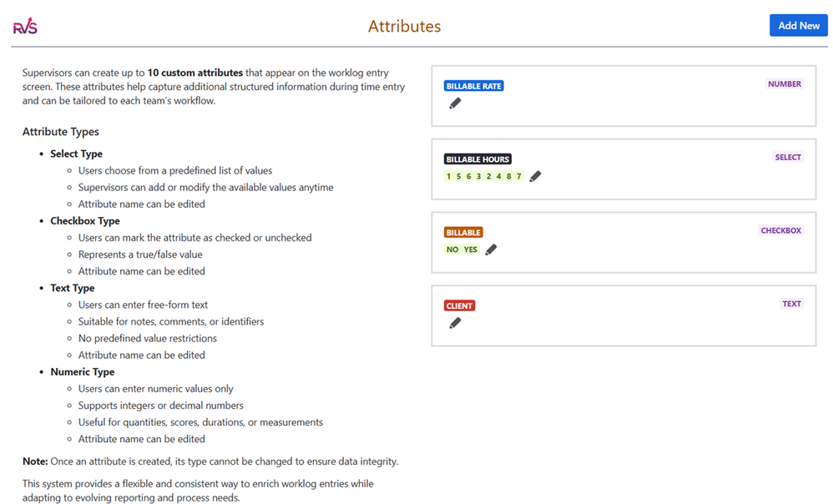Click the CHECKBOX type badge
This screenshot has width=833, height=504.
coord(780,230)
